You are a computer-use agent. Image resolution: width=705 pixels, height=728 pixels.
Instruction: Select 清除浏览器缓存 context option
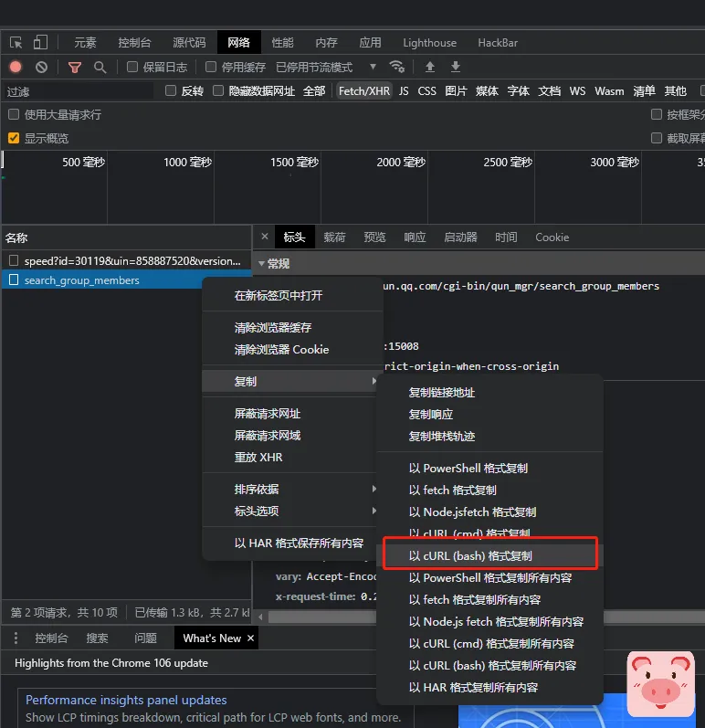click(x=292, y=327)
